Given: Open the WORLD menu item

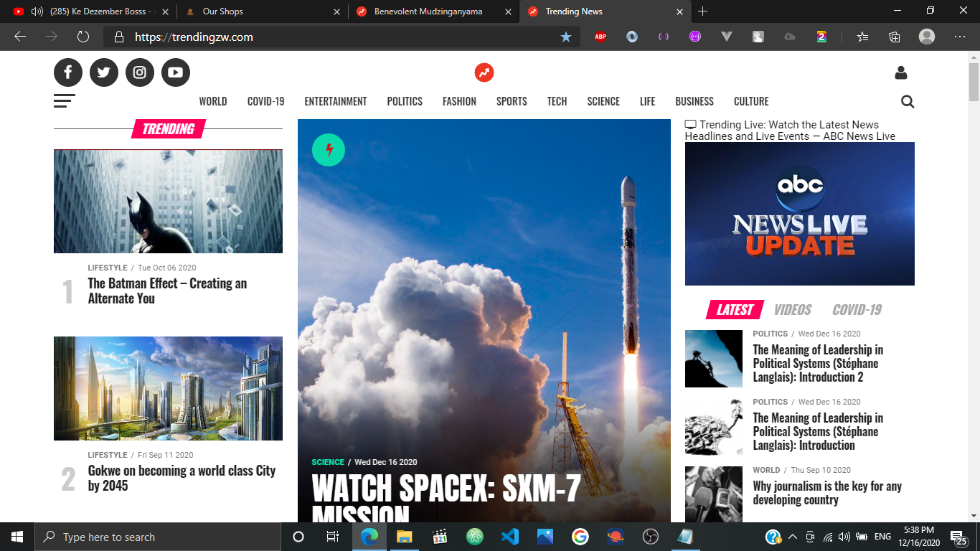Looking at the screenshot, I should pos(213,101).
